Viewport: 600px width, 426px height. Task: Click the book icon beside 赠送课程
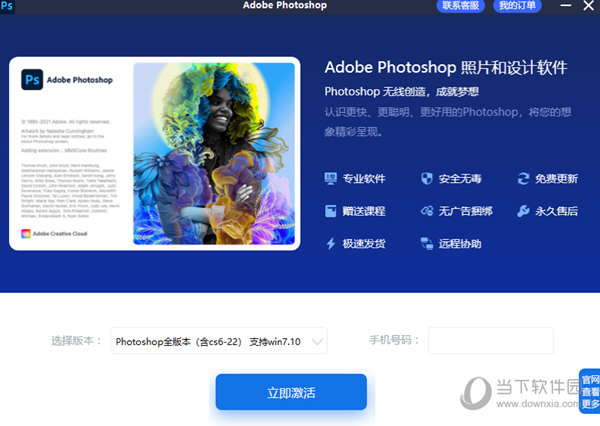331,211
